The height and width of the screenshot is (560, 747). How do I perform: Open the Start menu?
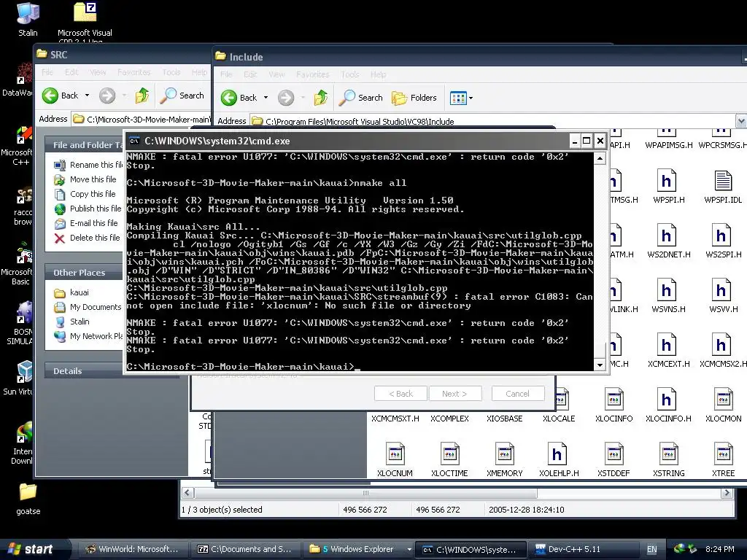pyautogui.click(x=34, y=549)
